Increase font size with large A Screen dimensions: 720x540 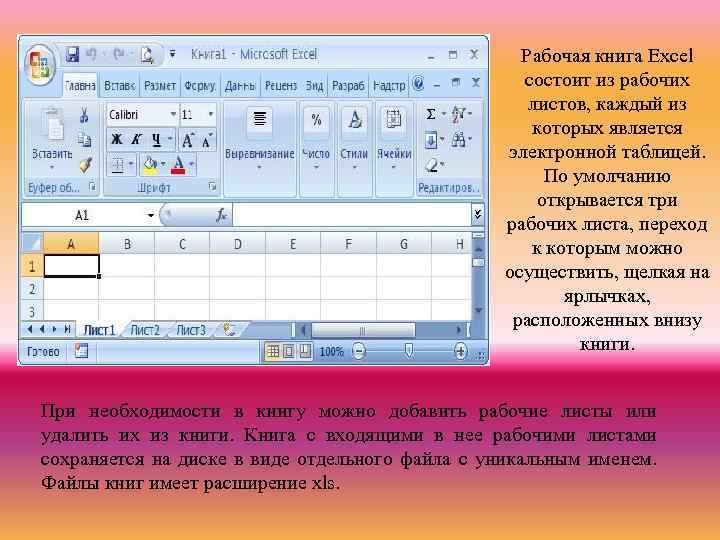coord(188,140)
